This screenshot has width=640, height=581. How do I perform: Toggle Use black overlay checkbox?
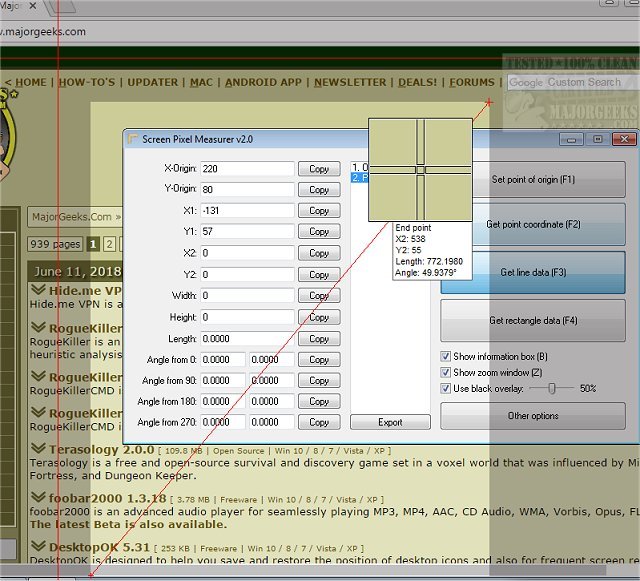coord(445,388)
